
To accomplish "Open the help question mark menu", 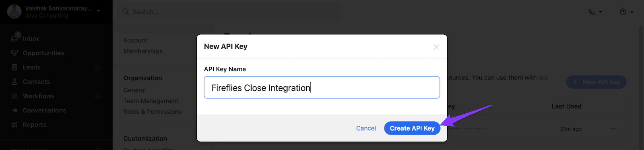I will 627,12.
